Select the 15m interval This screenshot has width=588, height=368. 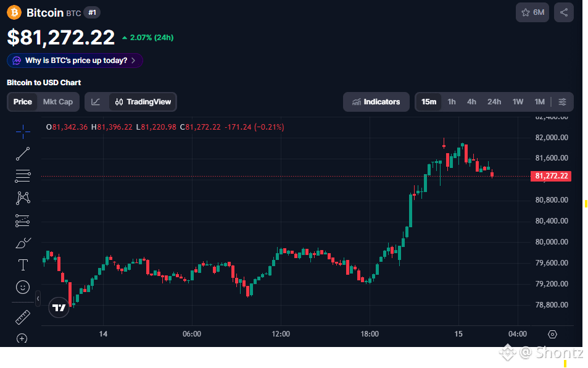(429, 102)
